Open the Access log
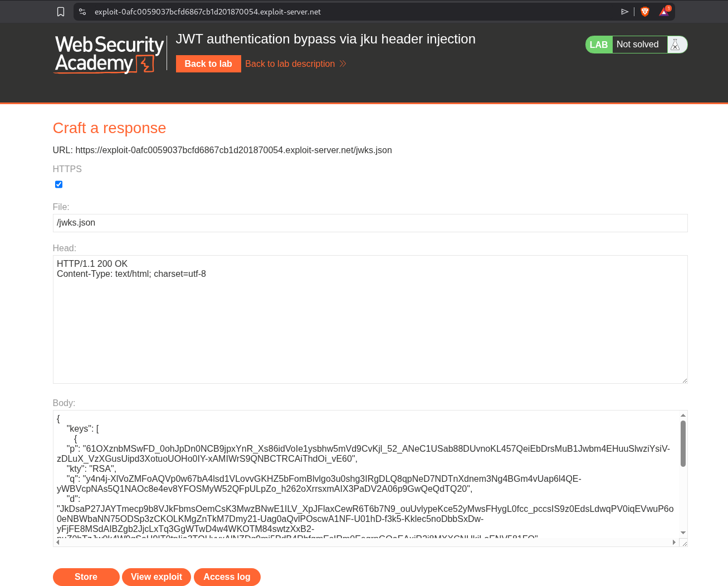The height and width of the screenshot is (586, 728). pyautogui.click(x=227, y=577)
